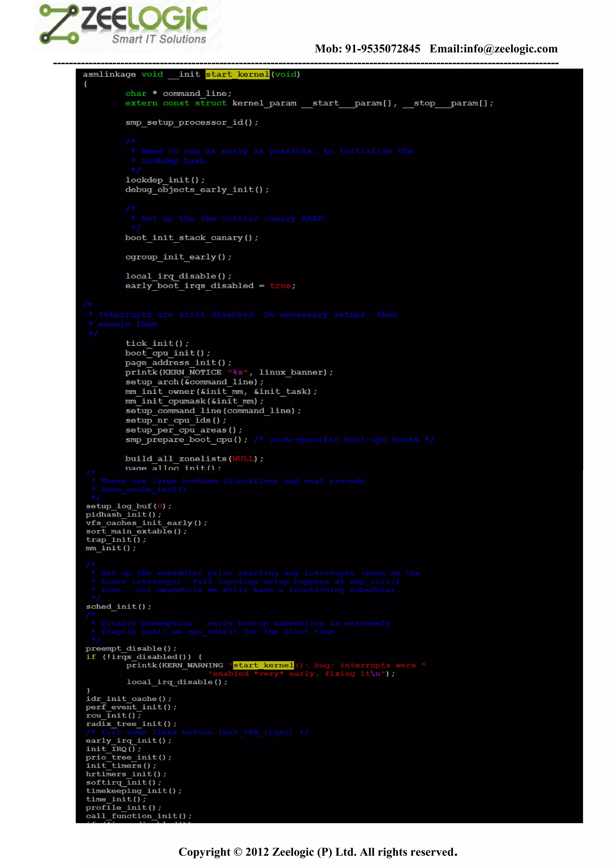Click the mobile number 91-9535072845
The width and height of the screenshot is (614, 868).
click(382, 49)
